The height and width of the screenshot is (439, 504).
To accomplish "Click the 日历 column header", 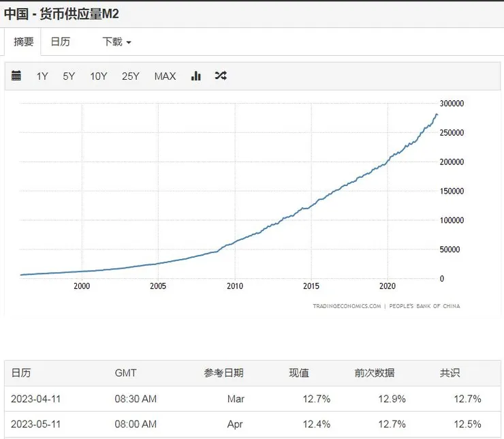I will [x=21, y=373].
